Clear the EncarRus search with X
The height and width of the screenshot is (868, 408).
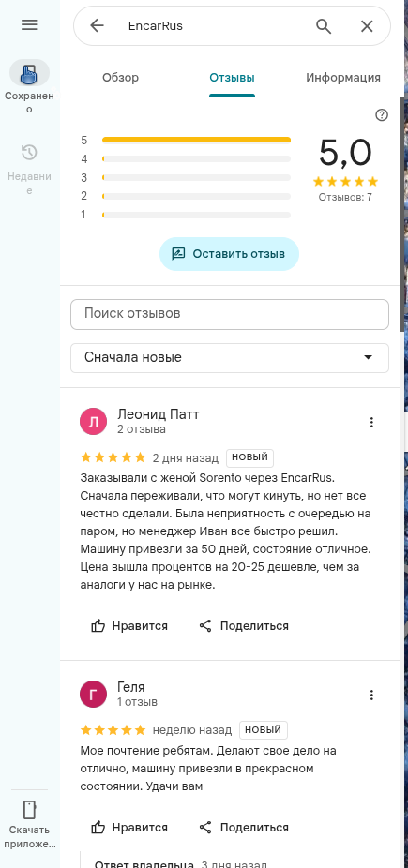point(367,26)
